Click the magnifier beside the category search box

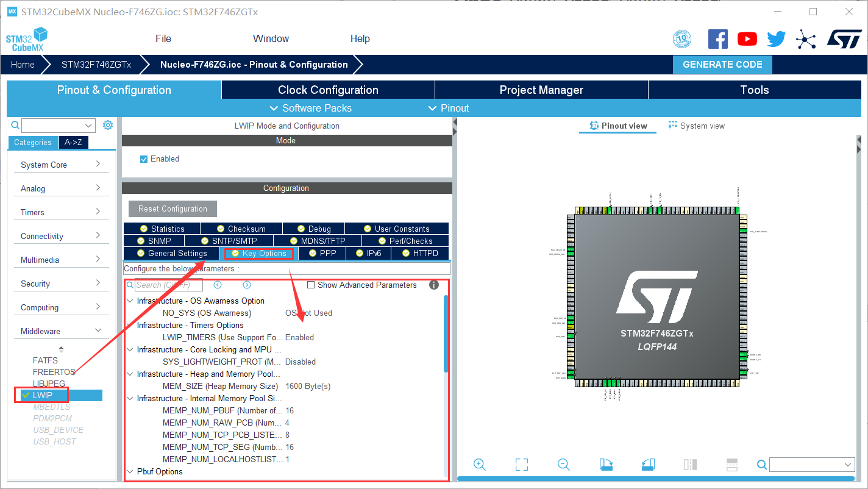click(x=16, y=125)
